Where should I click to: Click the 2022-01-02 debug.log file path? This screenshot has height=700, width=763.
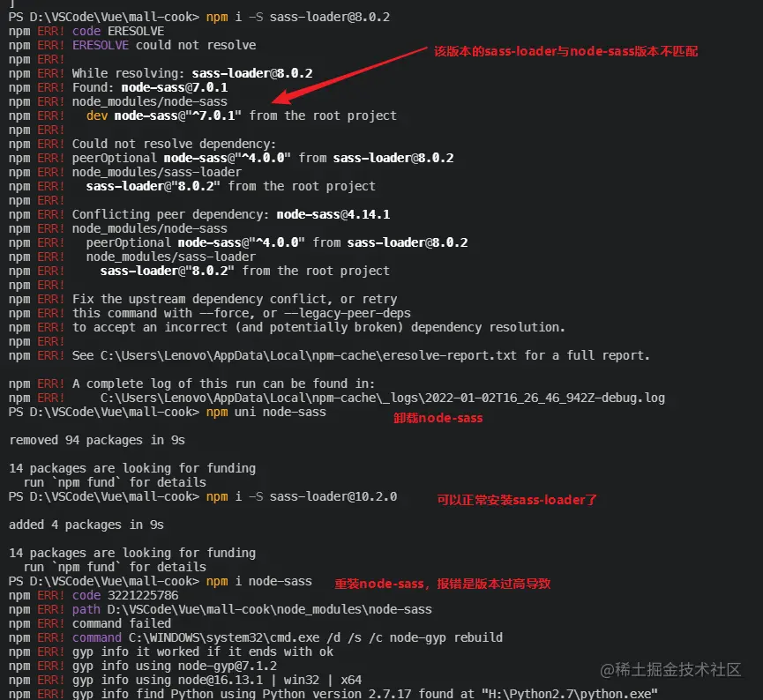click(x=383, y=398)
